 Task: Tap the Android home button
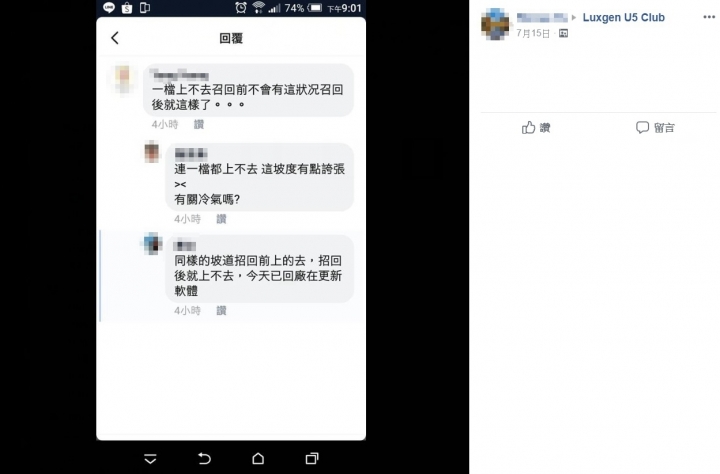258,458
